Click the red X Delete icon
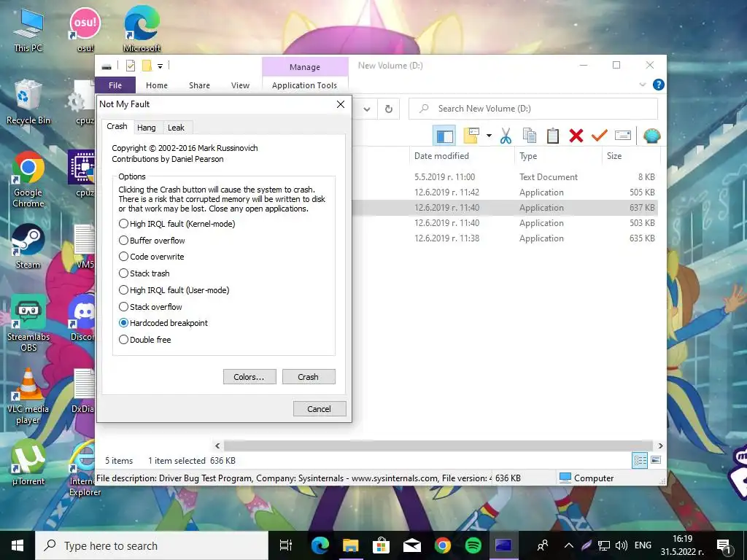This screenshot has height=560, width=747. point(576,136)
